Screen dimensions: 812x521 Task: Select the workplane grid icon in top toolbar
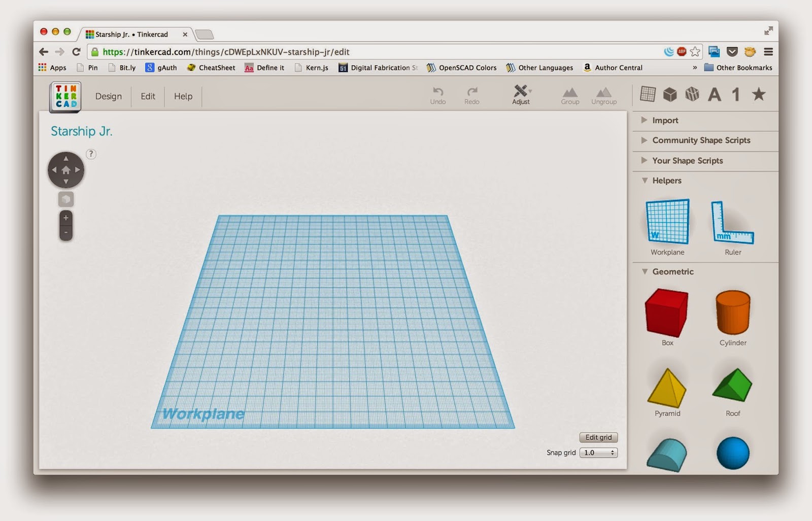[x=648, y=94]
